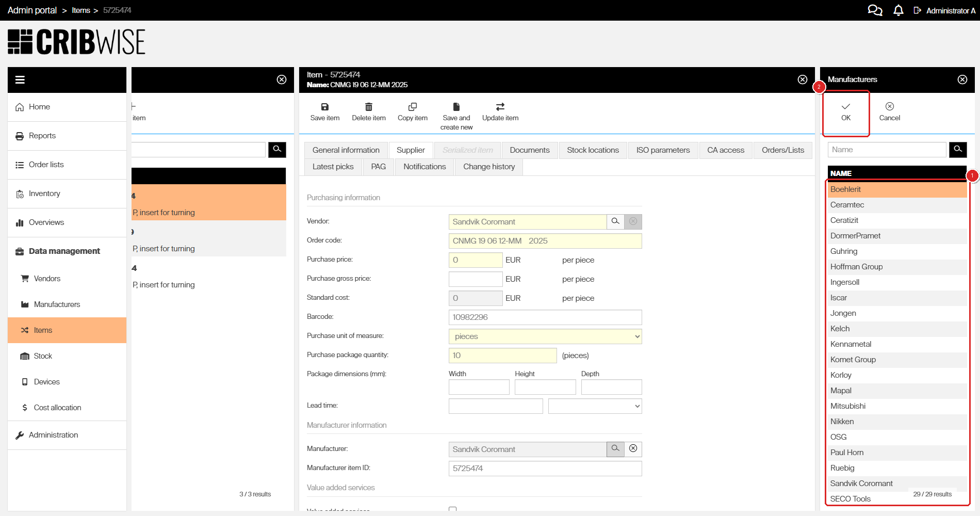
Task: Switch to Latest picks tab
Action: (x=333, y=167)
